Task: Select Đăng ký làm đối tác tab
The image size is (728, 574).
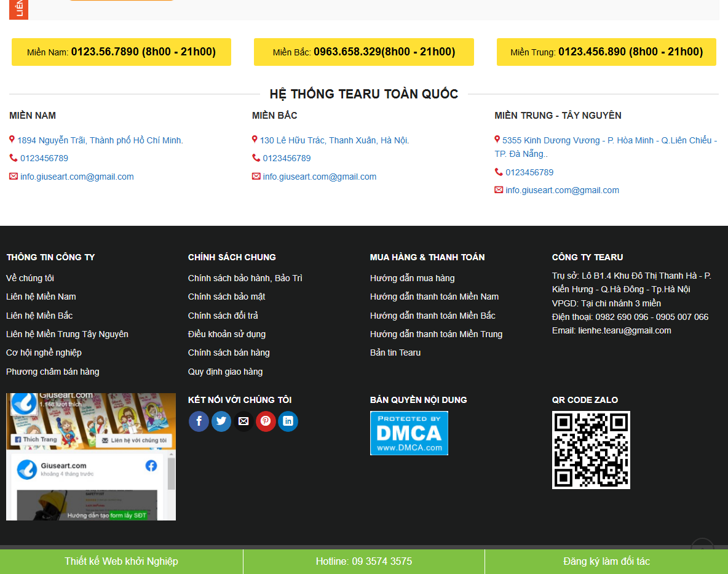Action: pos(606,561)
